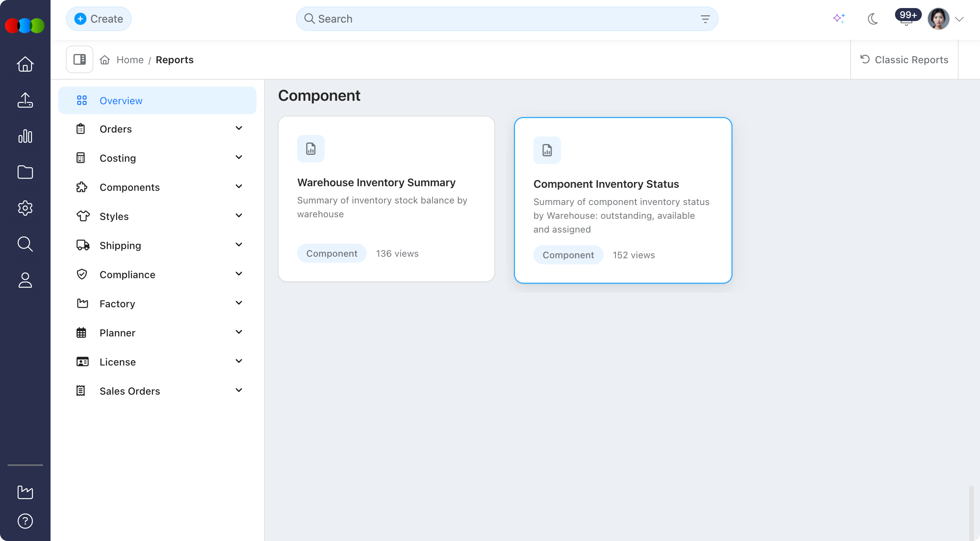
Task: Expand the Sales Orders section chevron
Action: [239, 390]
